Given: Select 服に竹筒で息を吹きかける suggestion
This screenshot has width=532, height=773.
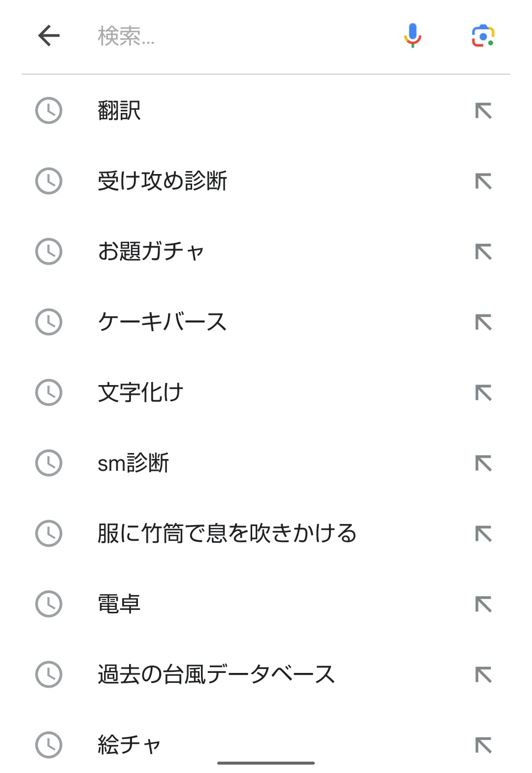Looking at the screenshot, I should [x=227, y=534].
